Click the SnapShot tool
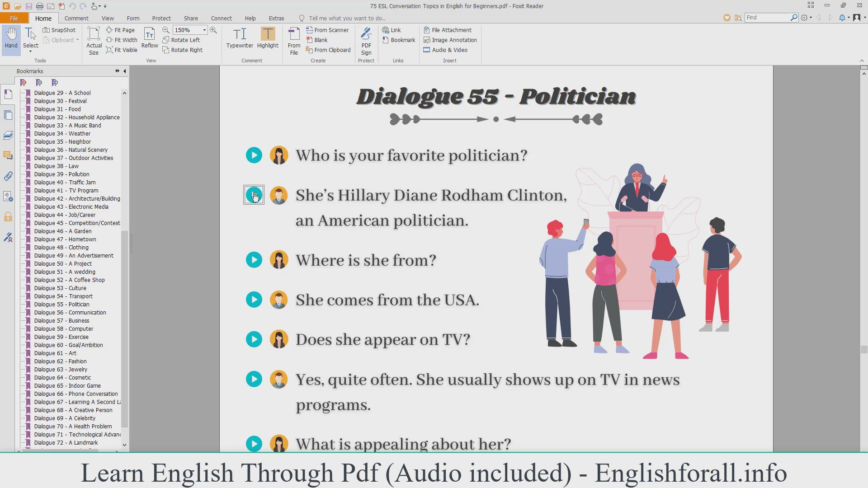The height and width of the screenshot is (488, 868). [59, 30]
